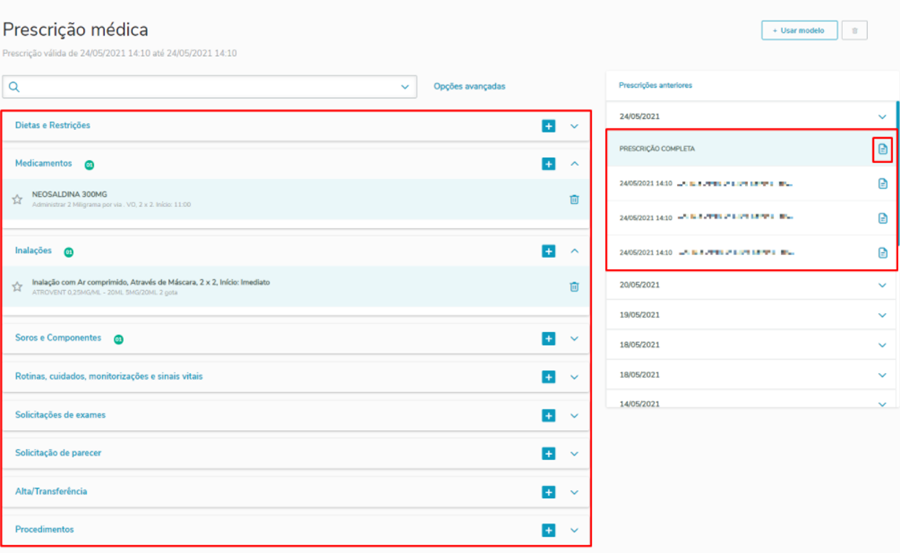Expand the 20/05/2021 previous prescriptions group

click(882, 285)
